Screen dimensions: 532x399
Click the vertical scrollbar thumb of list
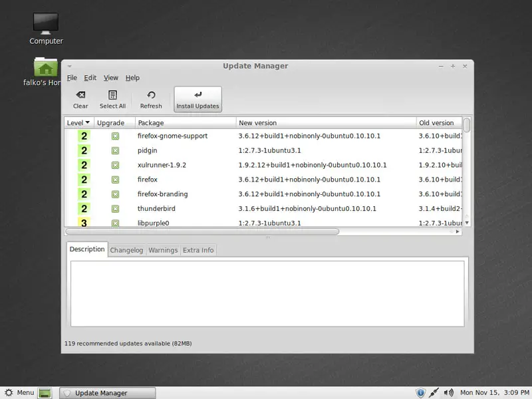pos(467,125)
